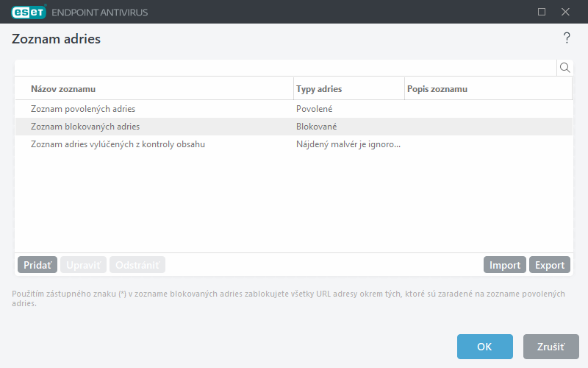Click into the address list search field
Viewport: 588px width, 368px height.
tap(285, 68)
